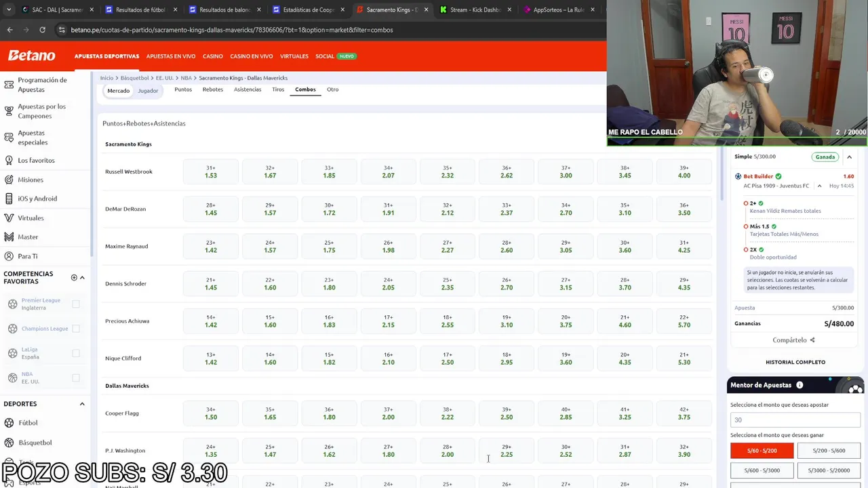Select the S/3000 - S/20000 win range
This screenshot has width=868, height=488.
click(829, 470)
